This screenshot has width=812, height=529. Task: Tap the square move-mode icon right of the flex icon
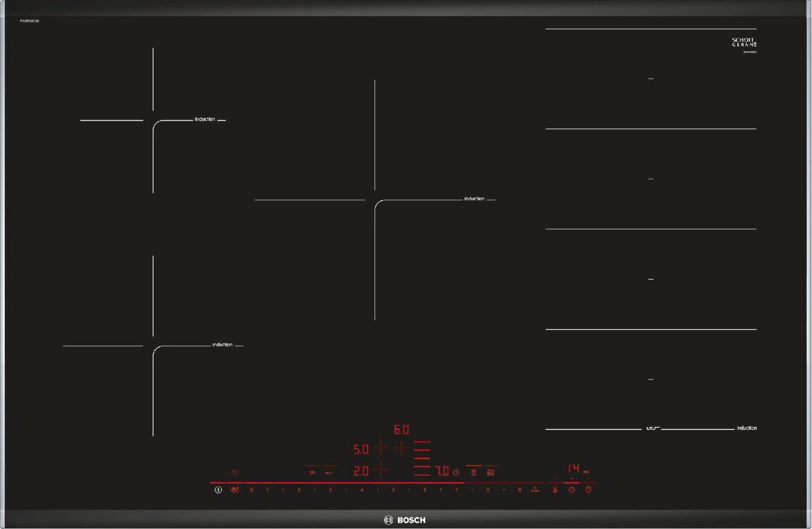tap(490, 472)
